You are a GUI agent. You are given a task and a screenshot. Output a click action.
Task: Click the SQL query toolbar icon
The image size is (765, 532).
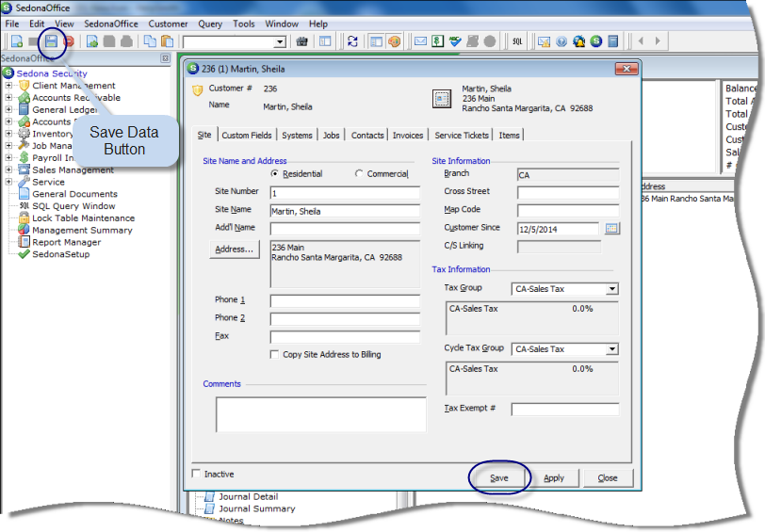click(517, 41)
